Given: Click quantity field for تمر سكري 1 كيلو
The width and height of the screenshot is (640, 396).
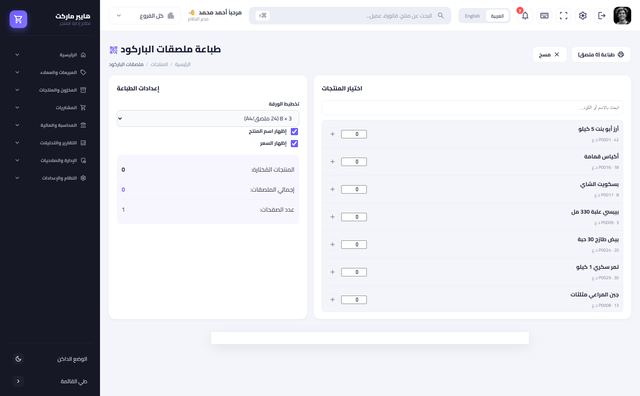Looking at the screenshot, I should [354, 272].
